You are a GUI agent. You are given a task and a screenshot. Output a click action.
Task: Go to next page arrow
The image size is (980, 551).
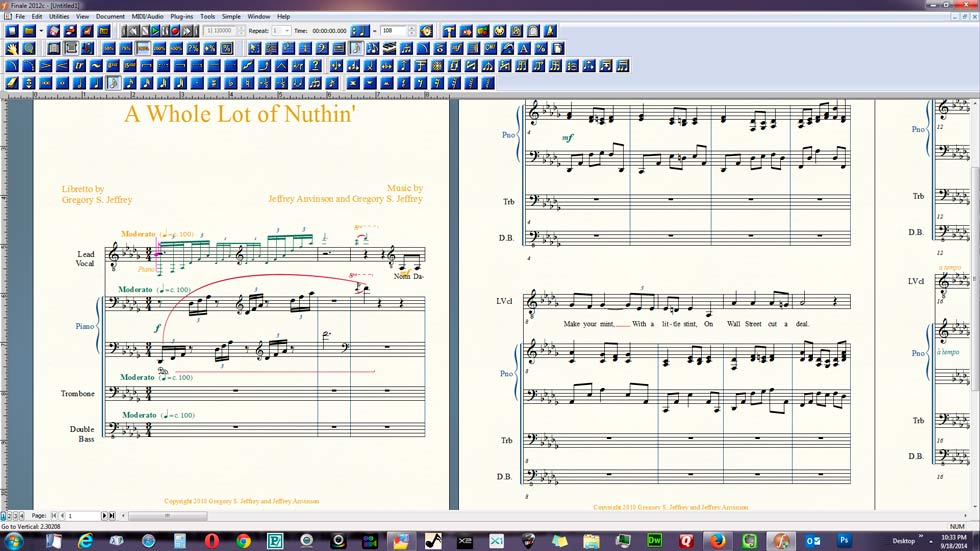pos(104,515)
